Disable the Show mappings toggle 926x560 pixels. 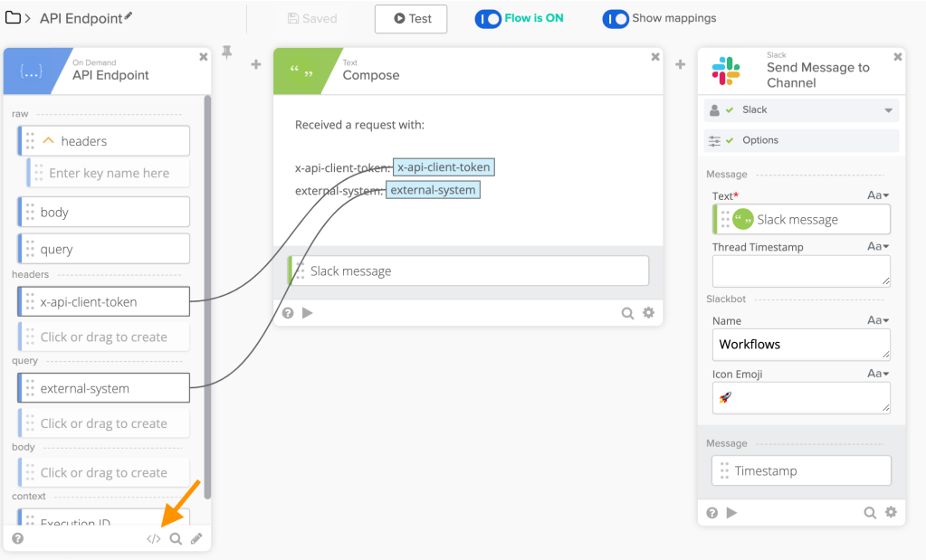pos(615,18)
